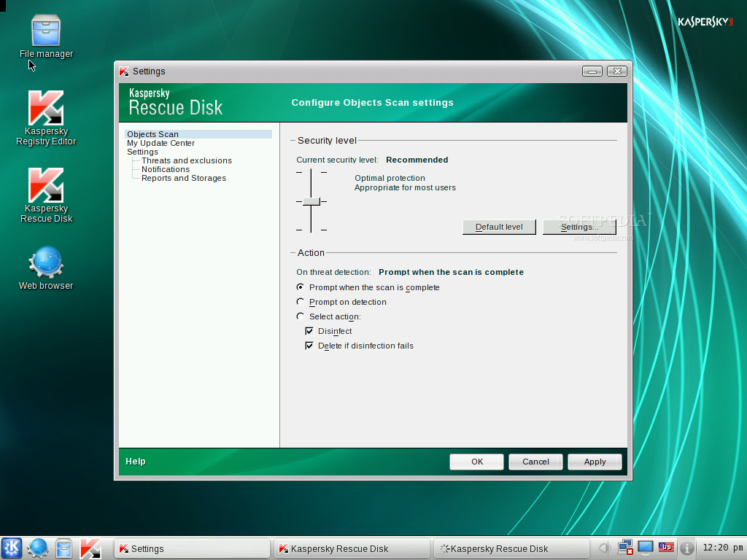
Task: Launch Kaspersky Registry Editor desktop icon
Action: pos(46,118)
